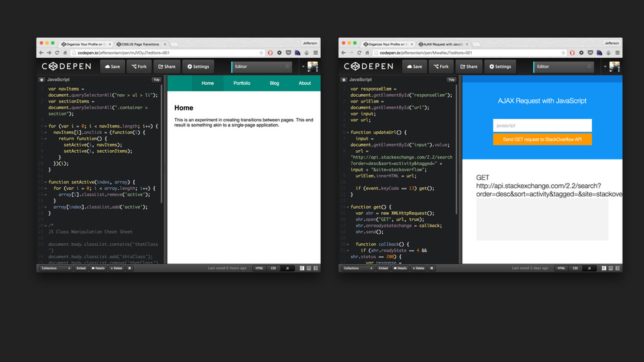This screenshot has height=362, width=644.
Task: Toggle the HTML editor panel in Page Transitions window
Action: [x=259, y=268]
